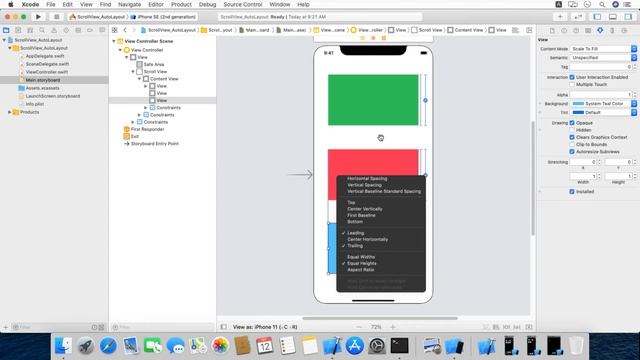640x360 pixels.
Task: Run the project with the Play button
Action: [x=38, y=17]
